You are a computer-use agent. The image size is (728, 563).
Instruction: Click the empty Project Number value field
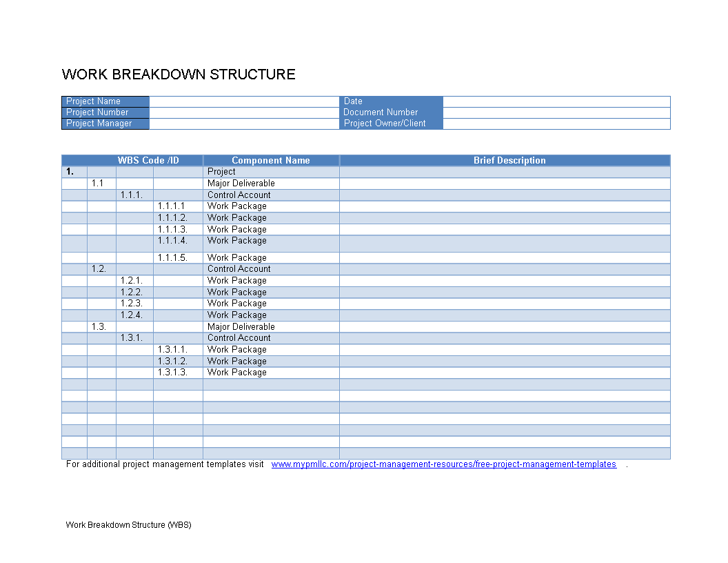pyautogui.click(x=244, y=112)
